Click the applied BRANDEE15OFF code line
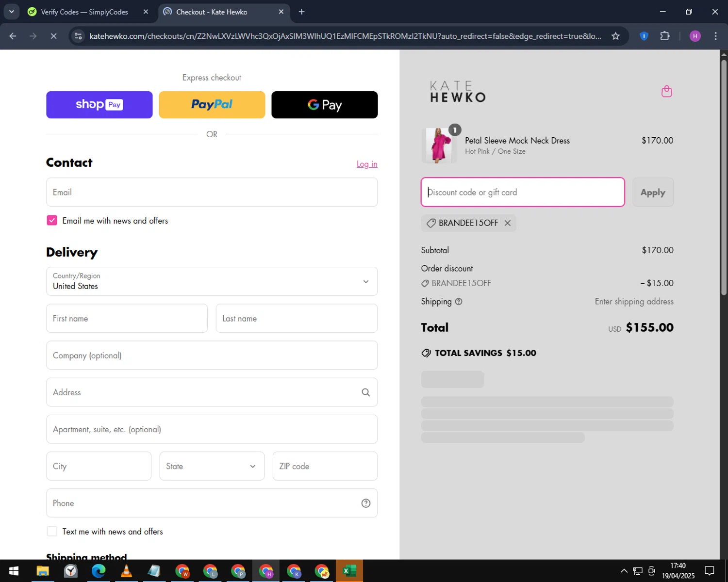 (x=456, y=283)
